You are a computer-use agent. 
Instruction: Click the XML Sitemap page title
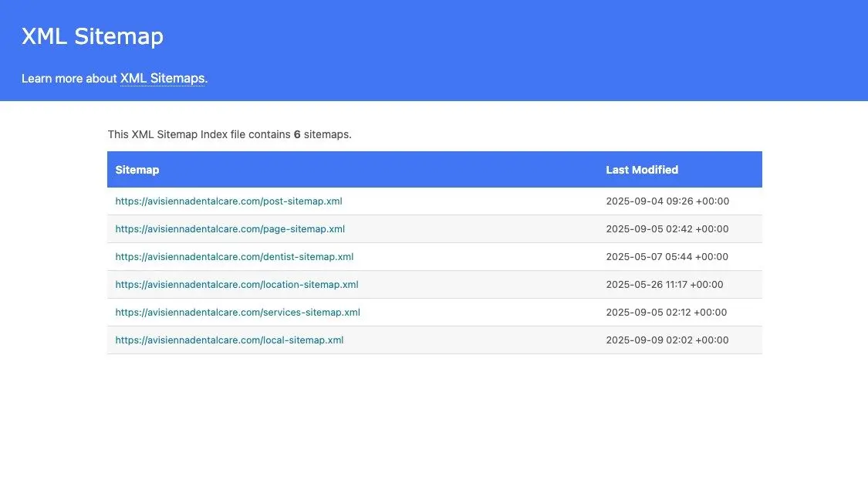pyautogui.click(x=93, y=36)
